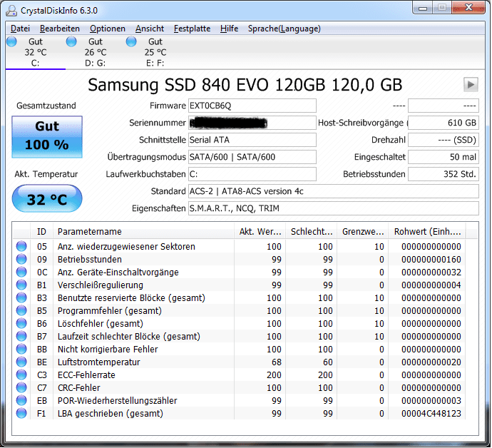Click the Standard field ACS-2 | ATA8-ACS
492x448 pixels.
click(x=334, y=191)
